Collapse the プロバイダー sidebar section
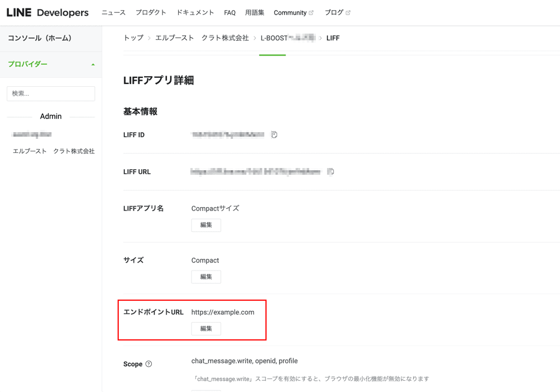This screenshot has width=560, height=392. coord(93,64)
